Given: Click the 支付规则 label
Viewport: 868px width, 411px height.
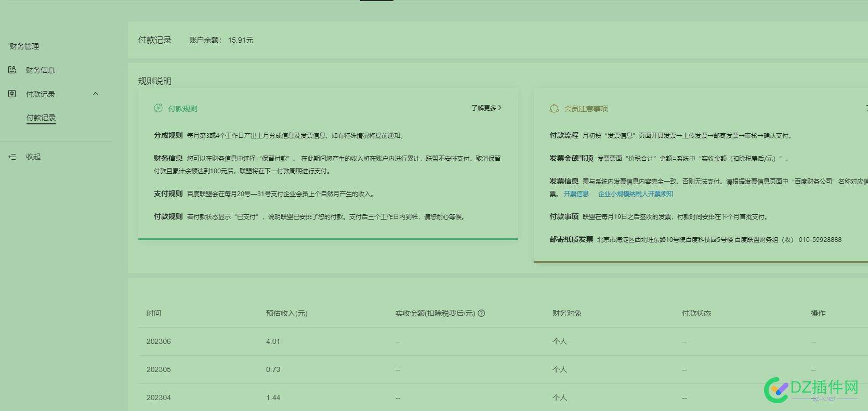Looking at the screenshot, I should [x=168, y=194].
